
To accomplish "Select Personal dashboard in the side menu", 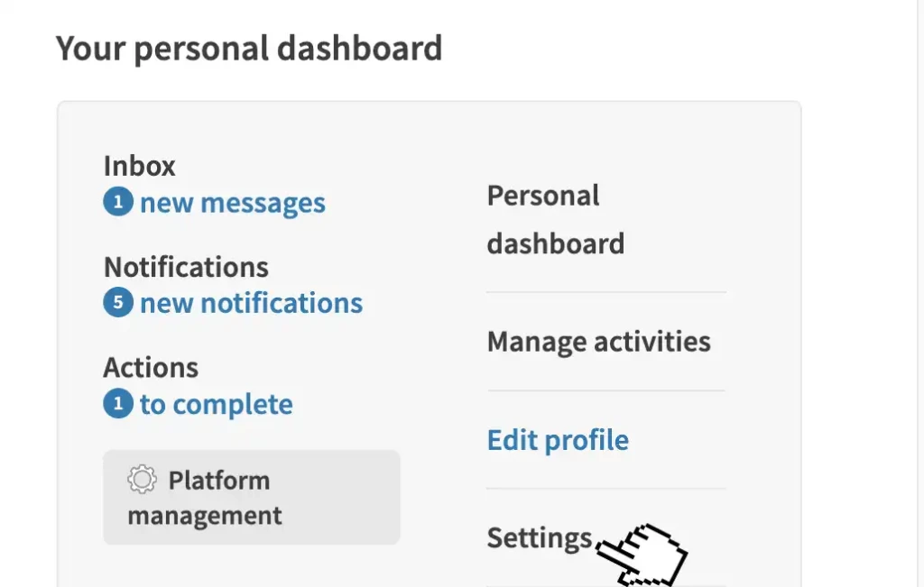I will pyautogui.click(x=555, y=220).
